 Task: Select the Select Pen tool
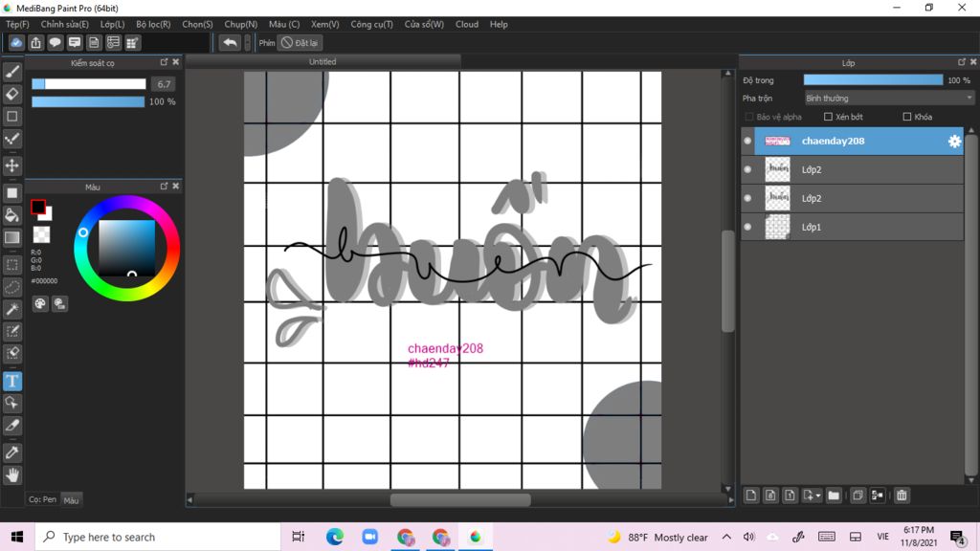click(x=11, y=331)
